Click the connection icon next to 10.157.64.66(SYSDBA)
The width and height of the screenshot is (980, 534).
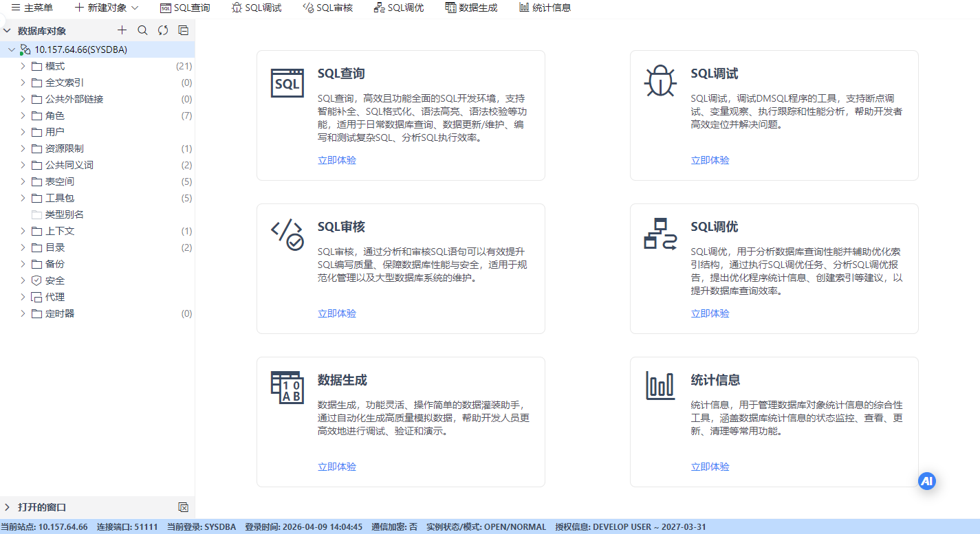[25, 49]
